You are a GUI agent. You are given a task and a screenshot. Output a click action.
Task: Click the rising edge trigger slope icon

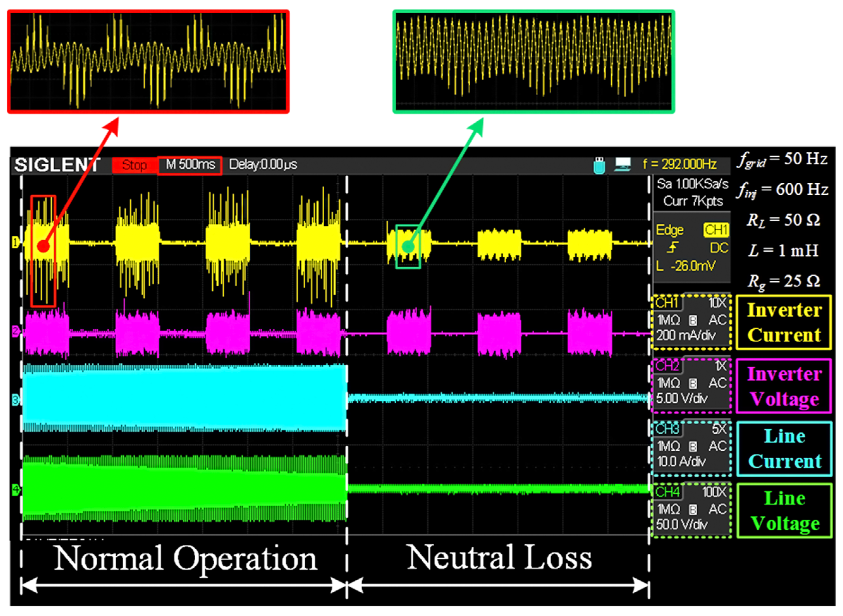(672, 247)
